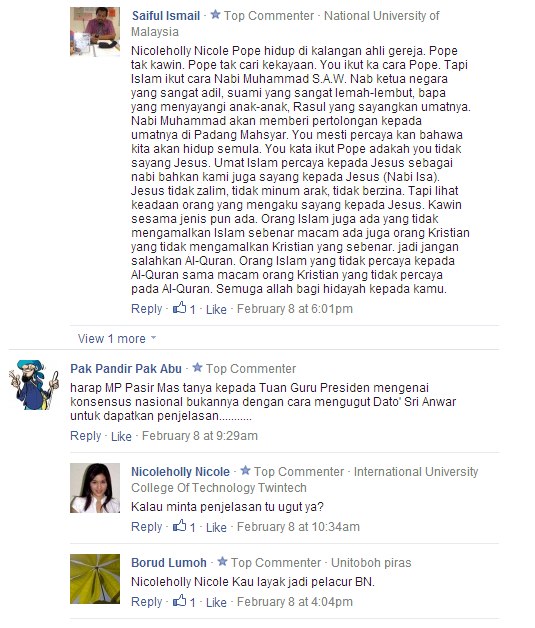Image resolution: width=535 pixels, height=628 pixels.
Task: Click dropdown arrow beside View 1 more
Action: click(x=153, y=338)
